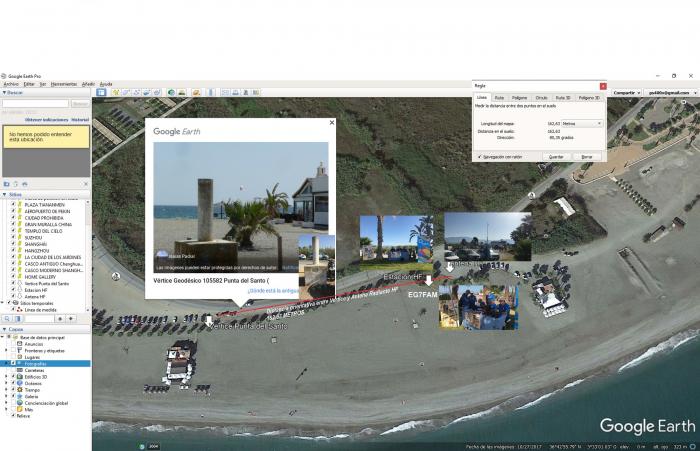The image size is (700, 451).
Task: Click the Historial link
Action: click(80, 120)
